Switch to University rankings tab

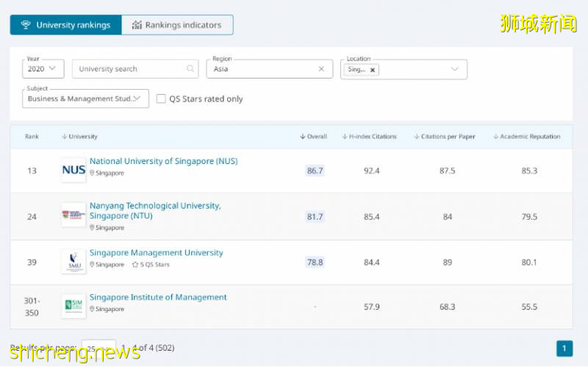click(x=65, y=25)
